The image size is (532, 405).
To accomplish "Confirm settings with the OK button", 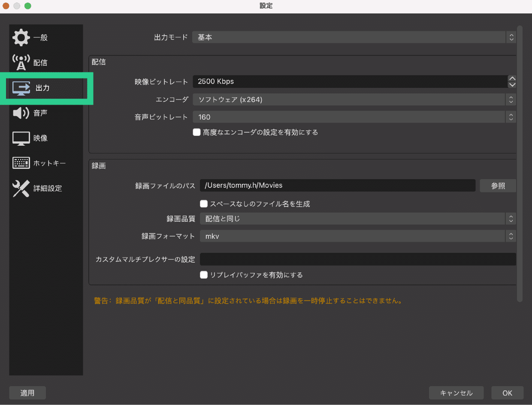I will [x=508, y=393].
